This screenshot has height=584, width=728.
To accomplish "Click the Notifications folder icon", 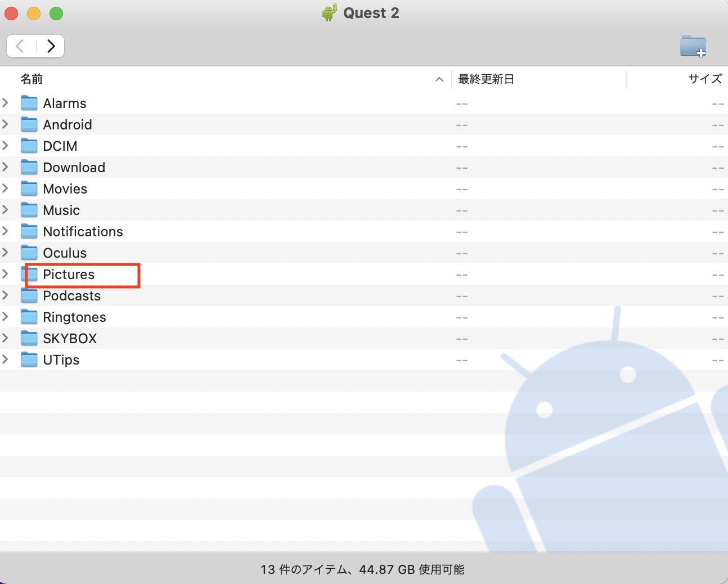I will tap(29, 231).
